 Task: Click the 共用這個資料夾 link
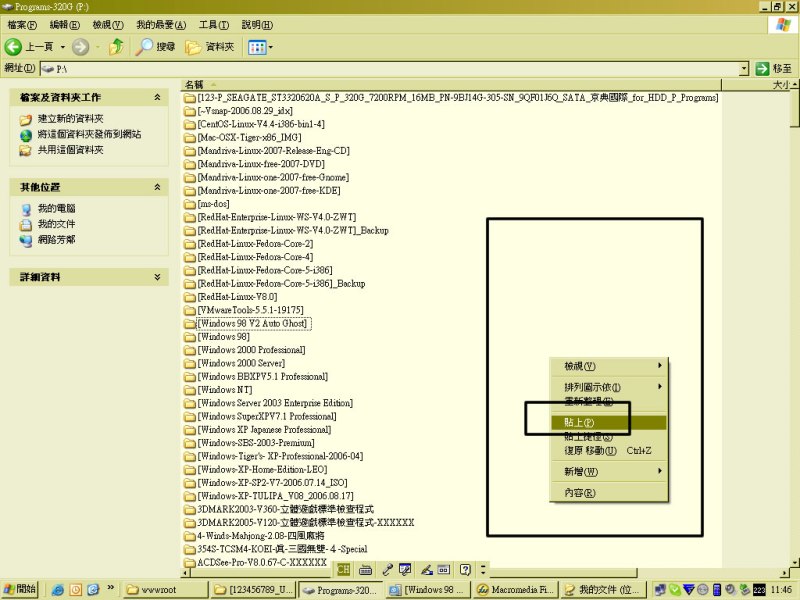(x=70, y=149)
